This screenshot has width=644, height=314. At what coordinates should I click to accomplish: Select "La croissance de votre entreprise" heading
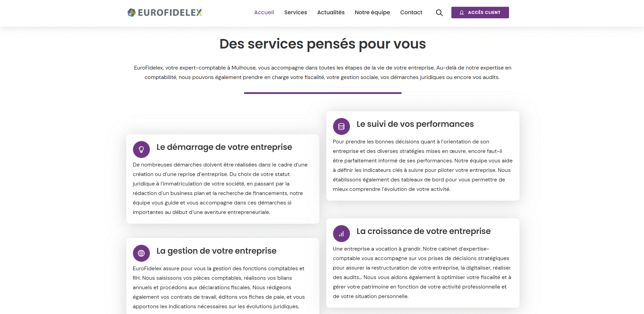click(x=423, y=231)
